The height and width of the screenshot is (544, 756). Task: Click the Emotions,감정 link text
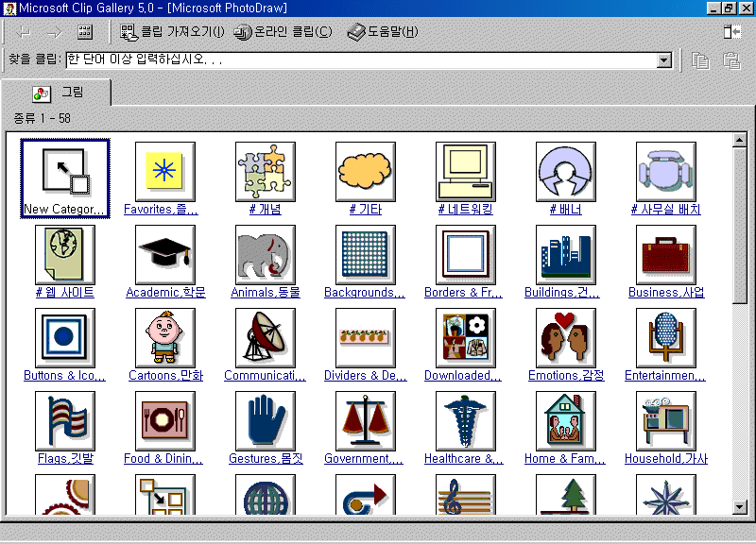566,375
